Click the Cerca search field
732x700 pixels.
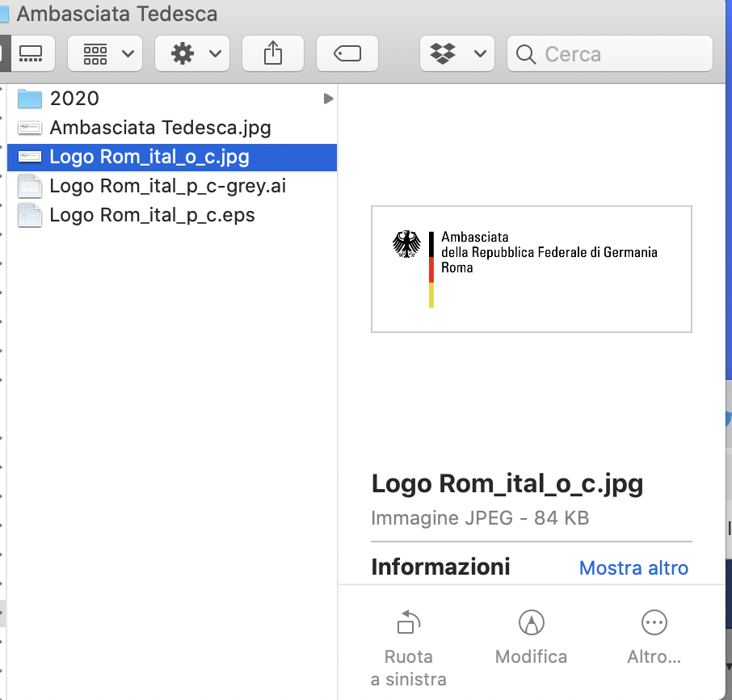pyautogui.click(x=610, y=53)
